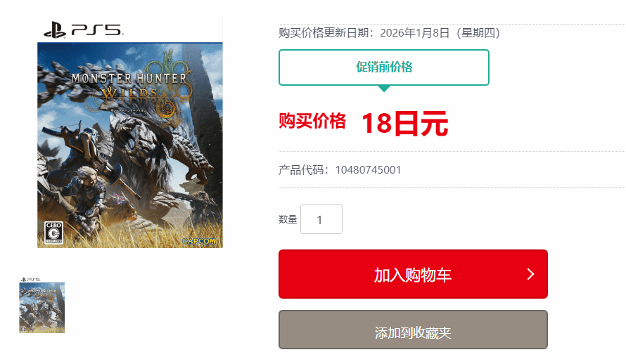
Task: Focus the 数量 quantity input box
Action: (x=321, y=219)
